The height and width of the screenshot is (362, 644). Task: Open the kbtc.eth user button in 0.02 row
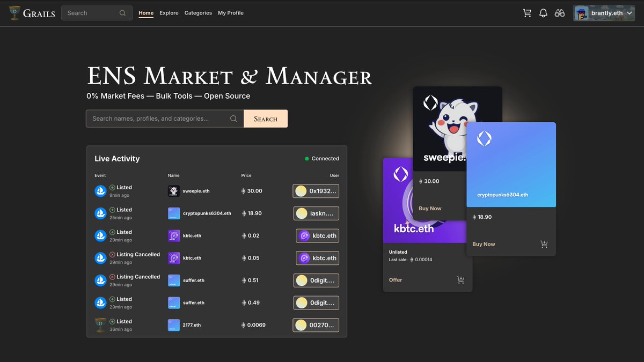pyautogui.click(x=318, y=236)
